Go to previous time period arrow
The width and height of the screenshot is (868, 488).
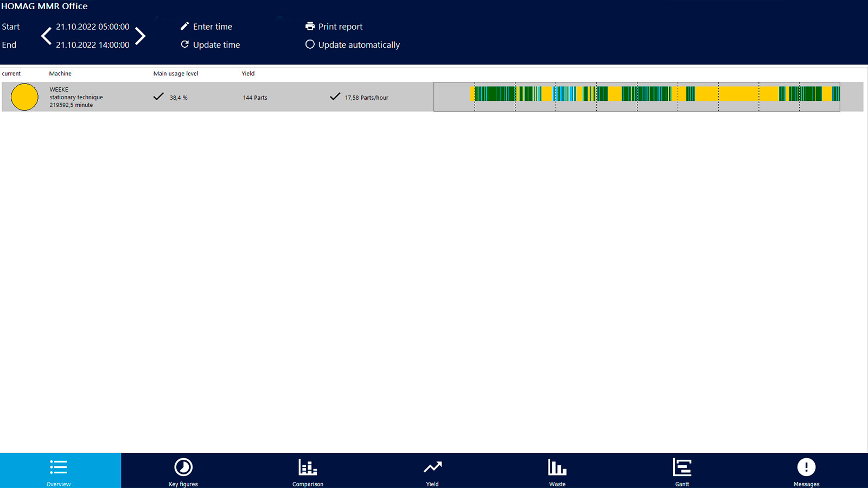tap(47, 36)
